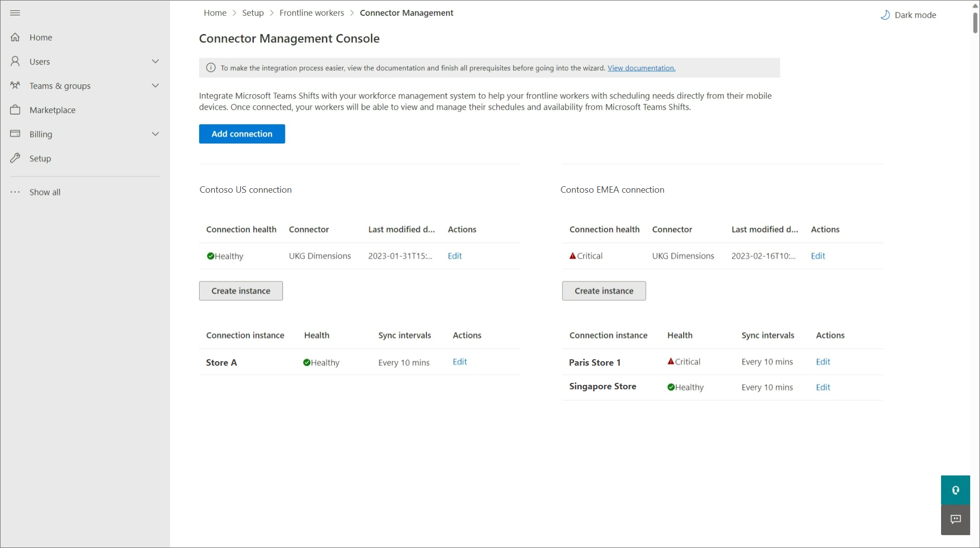Click the Critical warning icon for Paris Store 1

click(671, 362)
